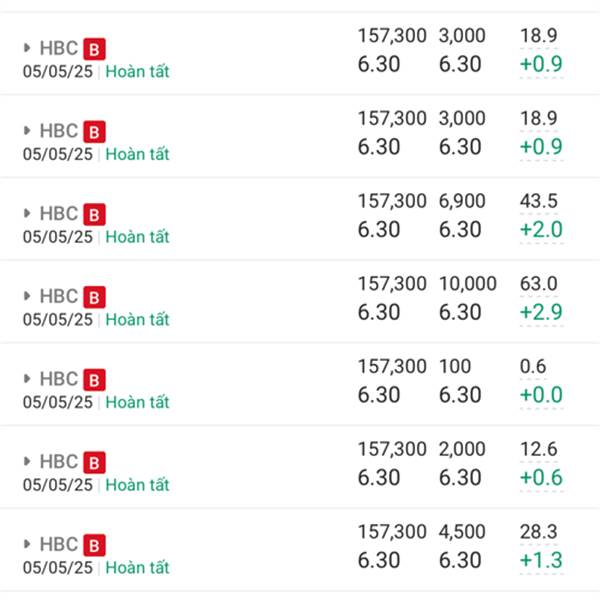This screenshot has height=600, width=600.
Task: Click the 43.5 order value
Action: click(538, 201)
